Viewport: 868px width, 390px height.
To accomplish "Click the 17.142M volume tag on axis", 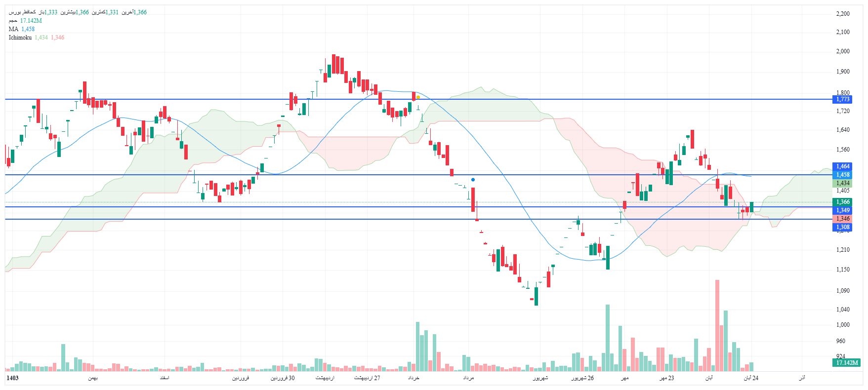I will coord(846,363).
